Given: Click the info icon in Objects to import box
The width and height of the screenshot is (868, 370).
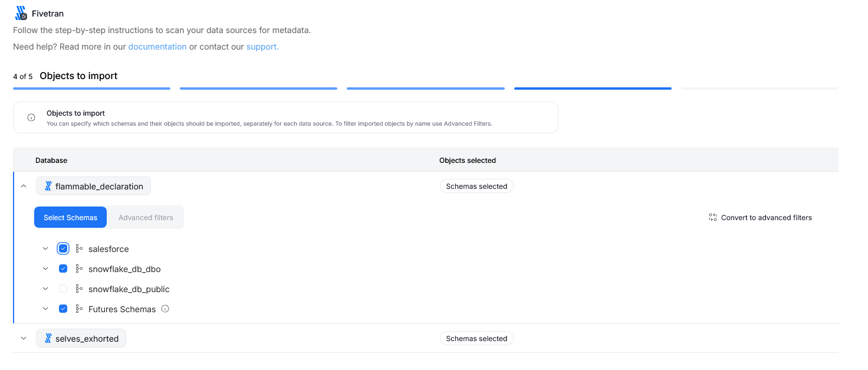Looking at the screenshot, I should click(31, 117).
